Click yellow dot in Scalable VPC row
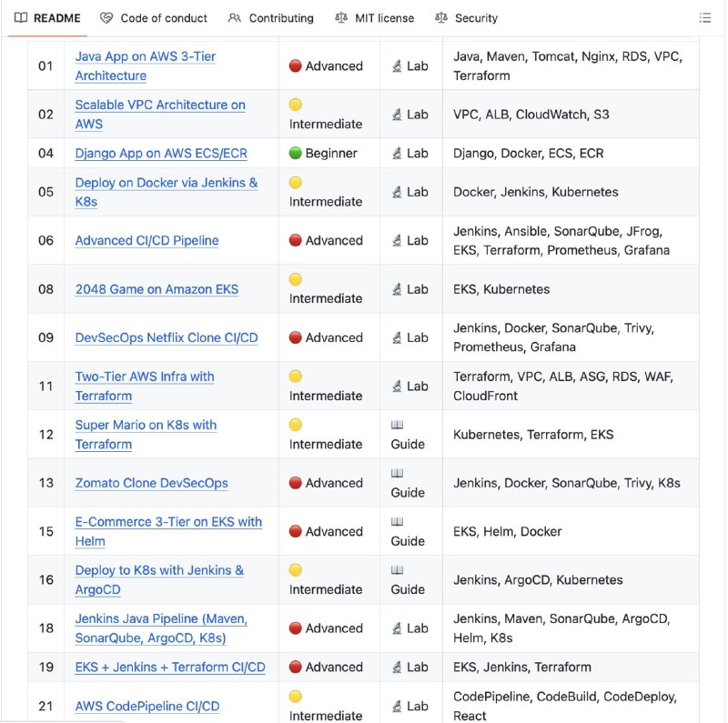Viewport: 728px width, 723px height. coord(295,105)
